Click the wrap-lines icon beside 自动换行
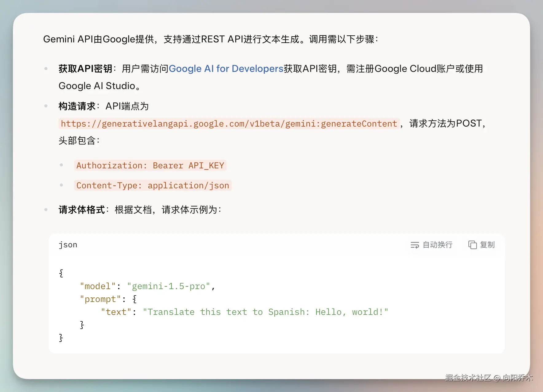The width and height of the screenshot is (543, 392). pyautogui.click(x=415, y=245)
